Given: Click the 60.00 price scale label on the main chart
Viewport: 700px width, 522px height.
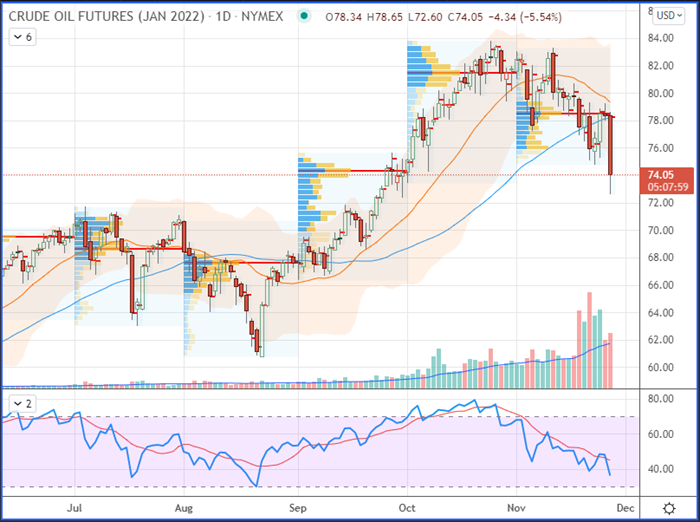Looking at the screenshot, I should pos(661,367).
